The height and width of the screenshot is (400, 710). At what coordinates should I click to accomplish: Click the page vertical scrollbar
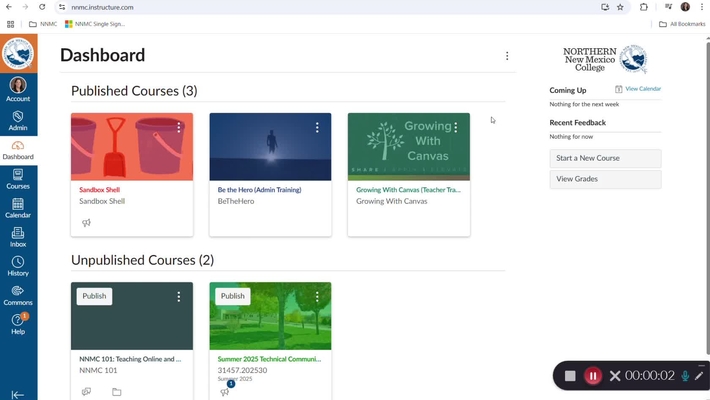708,198
